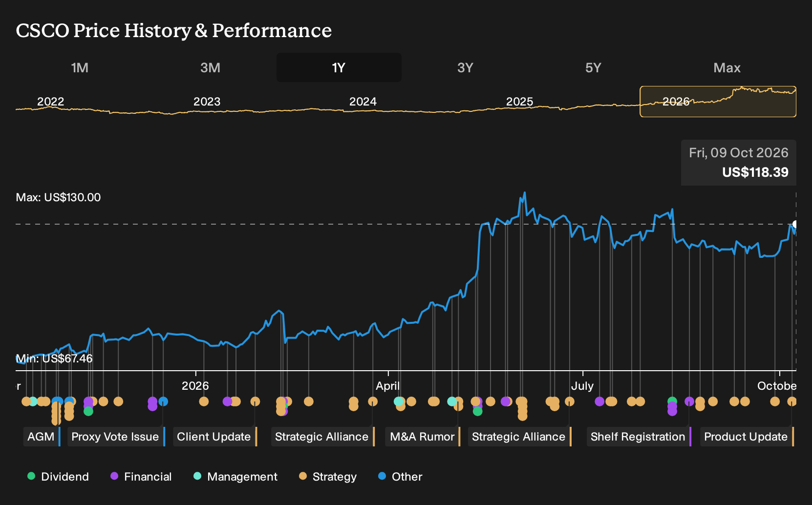Toggle the Strategy legend filter

pos(328,477)
